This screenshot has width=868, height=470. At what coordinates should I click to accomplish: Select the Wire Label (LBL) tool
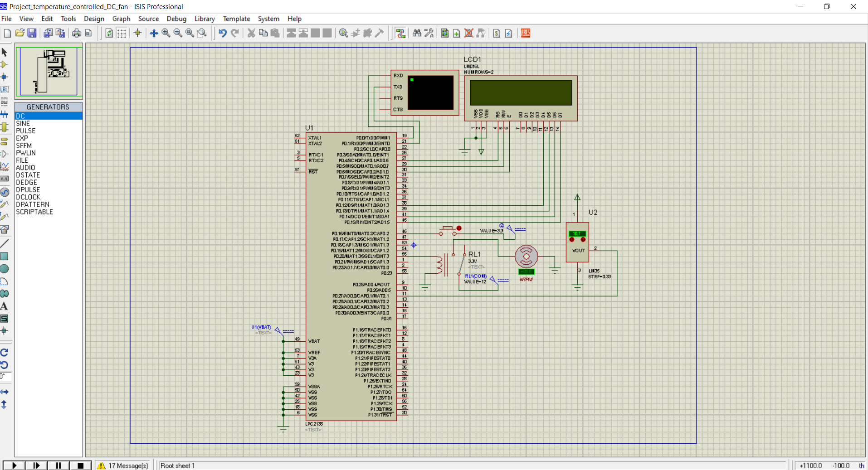5,89
